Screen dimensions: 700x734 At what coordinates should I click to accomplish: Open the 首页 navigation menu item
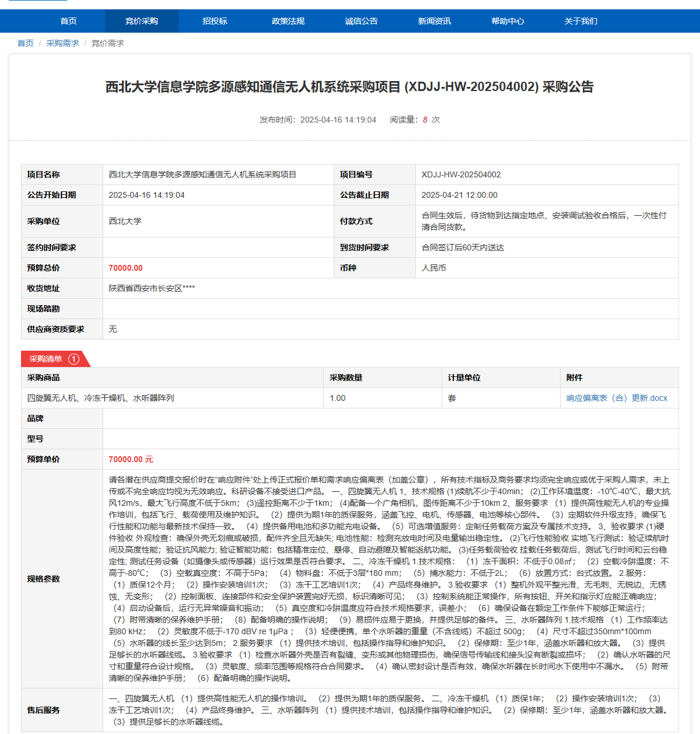68,21
